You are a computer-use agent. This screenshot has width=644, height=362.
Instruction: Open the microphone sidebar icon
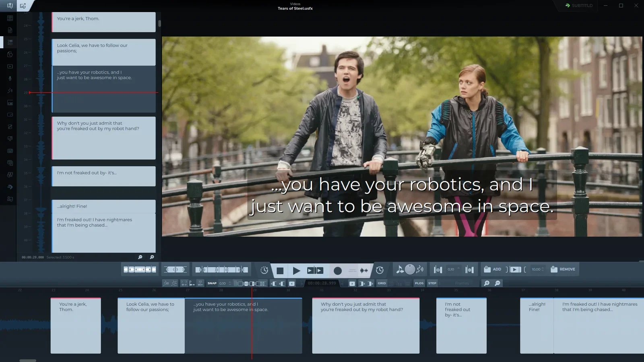10,78
